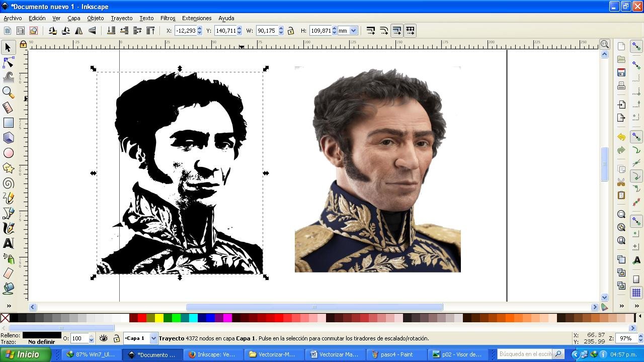Choose the Rectangle drawing tool

pyautogui.click(x=8, y=123)
